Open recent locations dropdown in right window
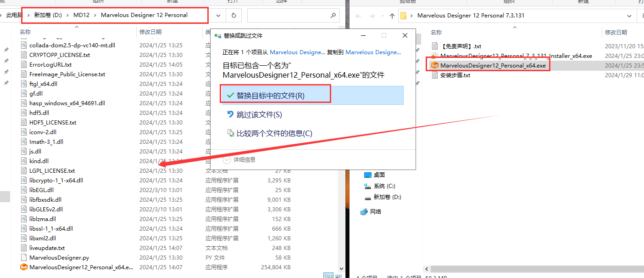 tap(382, 16)
